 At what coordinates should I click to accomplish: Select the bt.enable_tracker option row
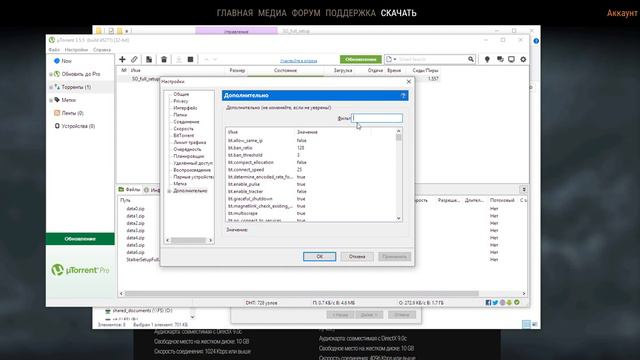coord(311,191)
